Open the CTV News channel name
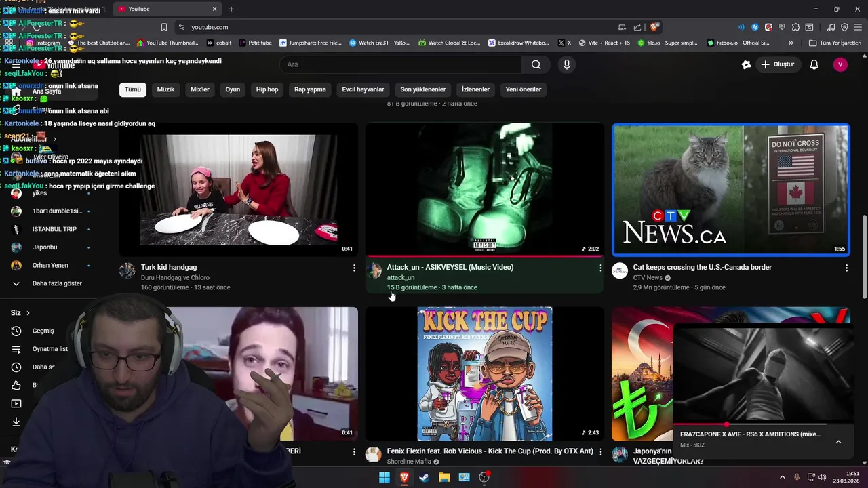The height and width of the screenshot is (488, 868). point(648,278)
